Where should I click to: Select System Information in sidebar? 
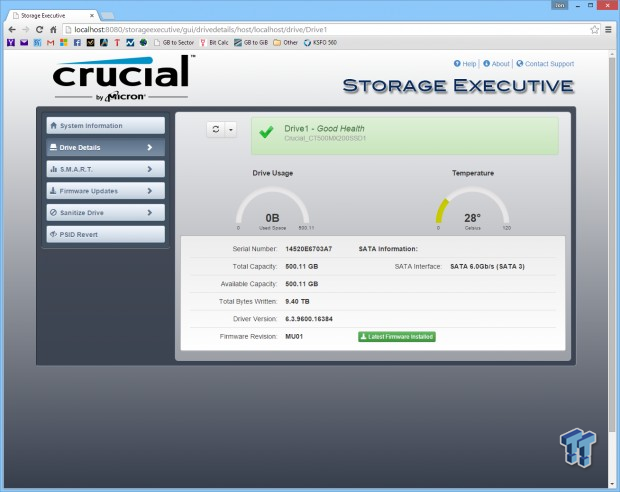106,125
